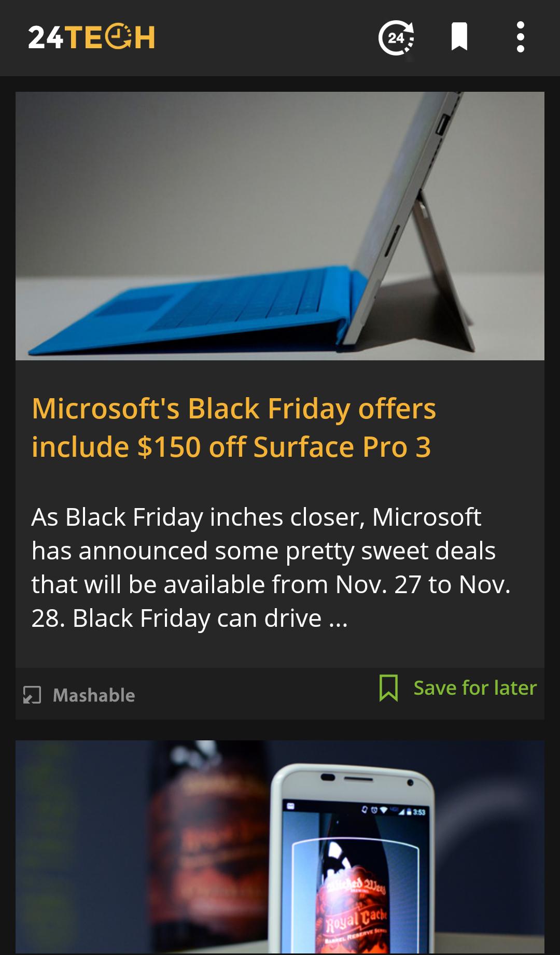560x955 pixels.
Task: Open the Surface Pro 3 article image
Action: tap(280, 226)
